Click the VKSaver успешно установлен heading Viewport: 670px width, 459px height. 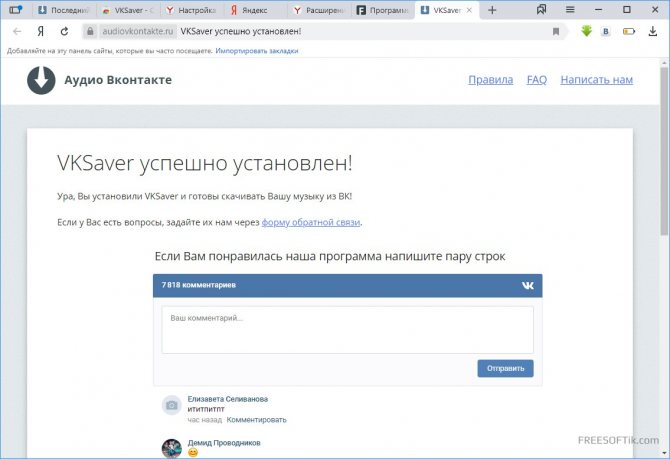[x=205, y=163]
